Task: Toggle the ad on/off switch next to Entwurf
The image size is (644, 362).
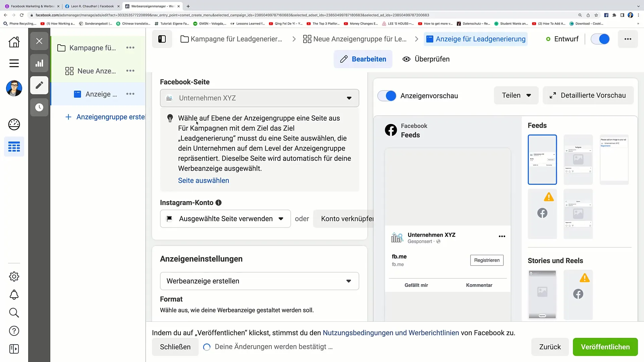Action: (x=600, y=39)
